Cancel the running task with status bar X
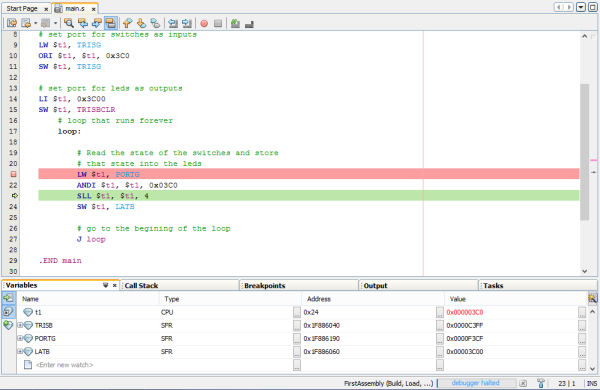The image size is (600, 390). (523, 383)
